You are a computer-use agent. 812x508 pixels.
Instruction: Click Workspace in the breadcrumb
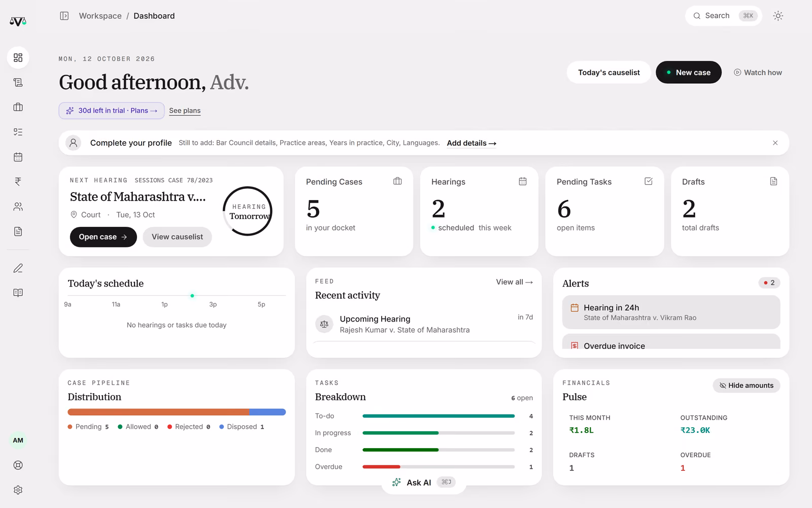tap(100, 16)
